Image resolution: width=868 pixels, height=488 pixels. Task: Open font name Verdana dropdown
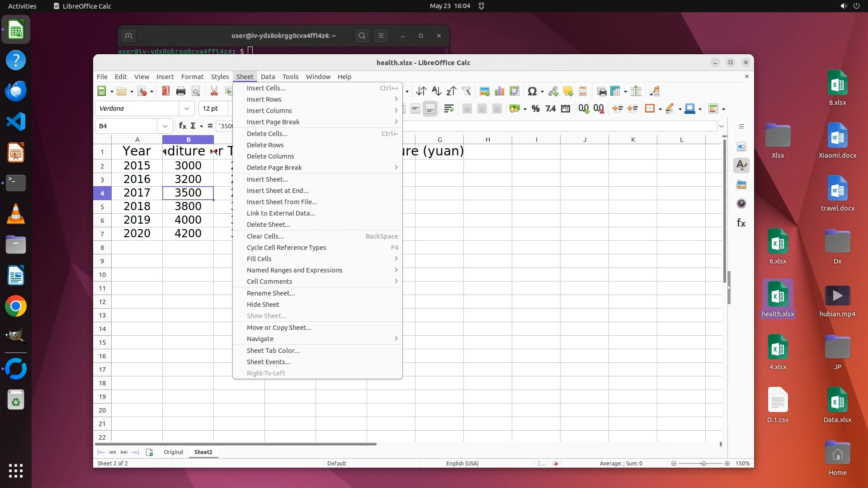click(186, 108)
